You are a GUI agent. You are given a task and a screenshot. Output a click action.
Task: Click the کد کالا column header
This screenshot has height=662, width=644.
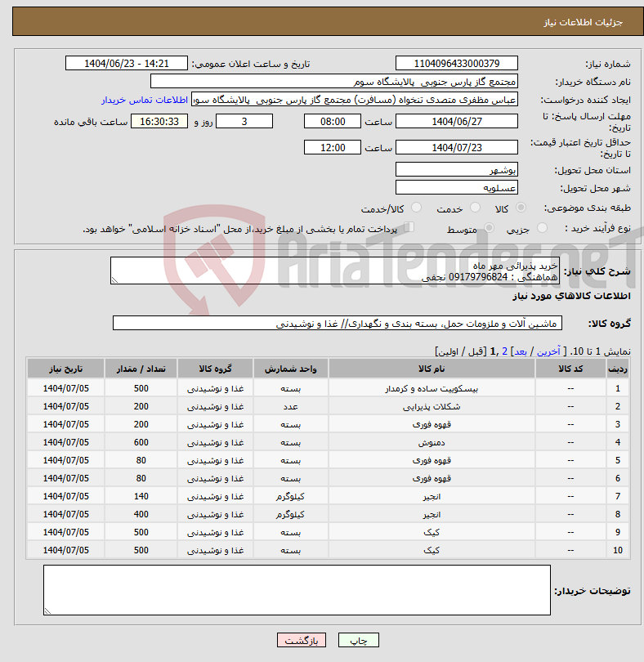[570, 369]
